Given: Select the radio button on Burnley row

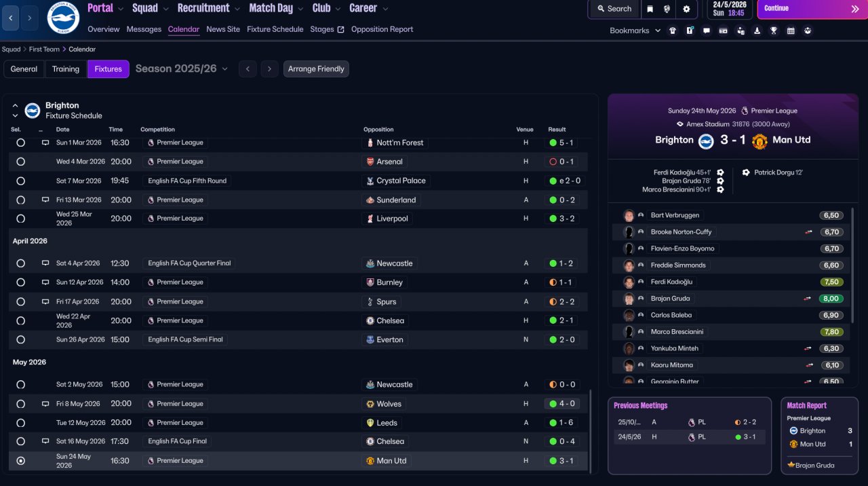Looking at the screenshot, I should point(20,282).
